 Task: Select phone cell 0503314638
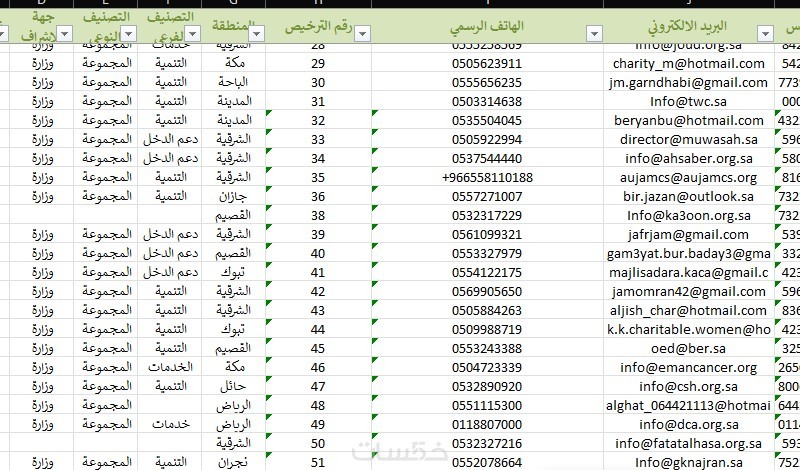pyautogui.click(x=487, y=101)
